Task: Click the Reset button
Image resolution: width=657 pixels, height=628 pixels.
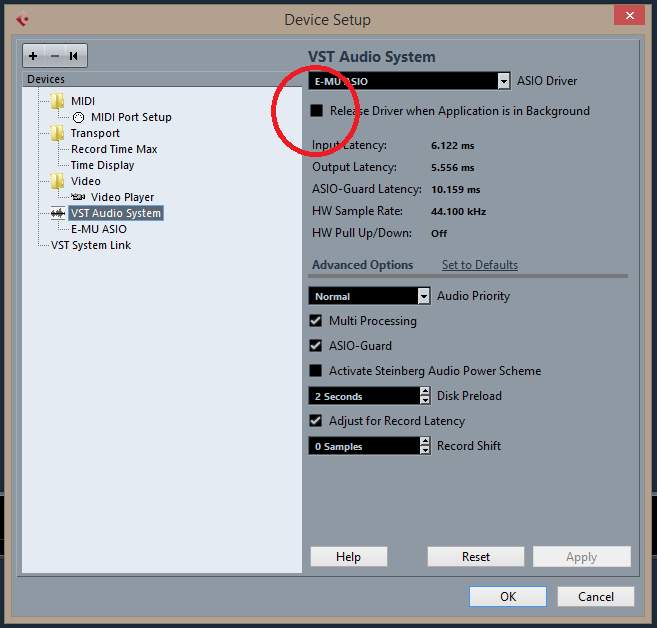Action: coord(476,557)
